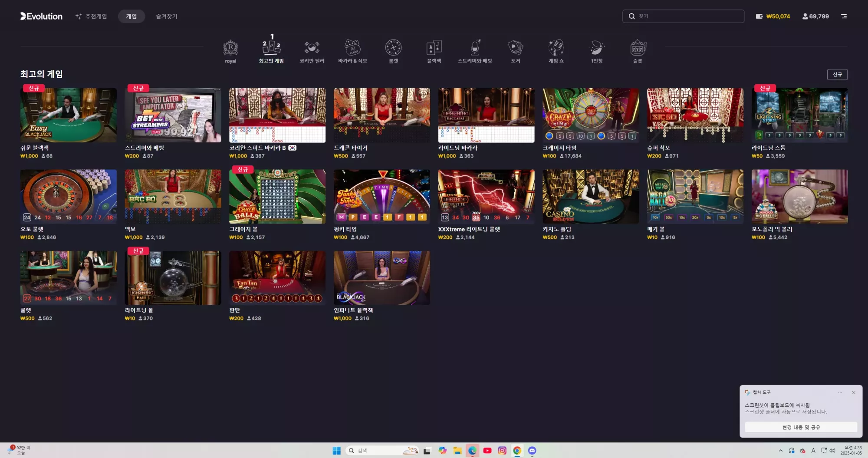
Task: Open the 메가 볼 game
Action: tap(695, 196)
